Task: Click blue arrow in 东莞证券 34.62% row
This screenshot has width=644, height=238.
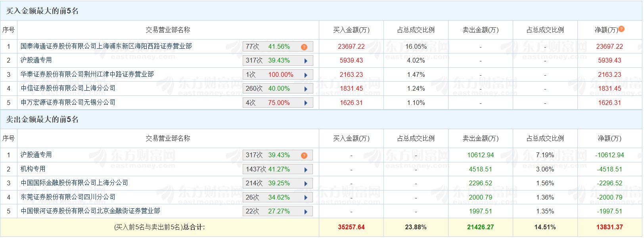Action: pyautogui.click(x=306, y=198)
